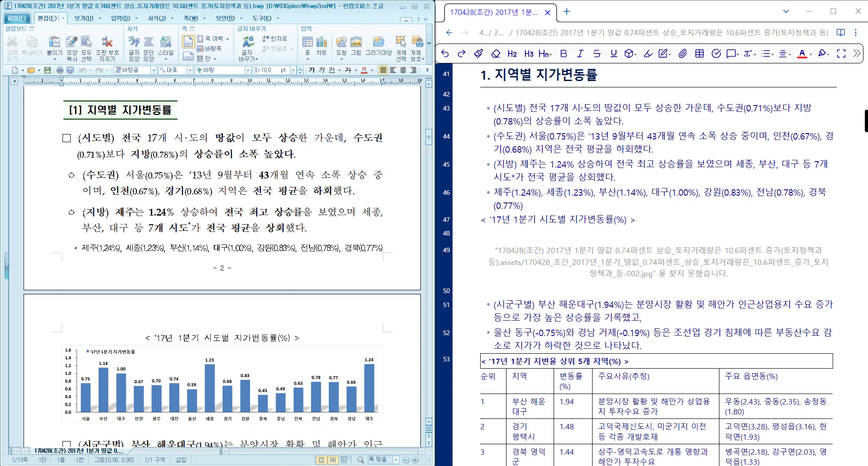The height and width of the screenshot is (466, 868).
Task: Click the print preview icon in Hangul toolbar
Action: click(x=70, y=70)
